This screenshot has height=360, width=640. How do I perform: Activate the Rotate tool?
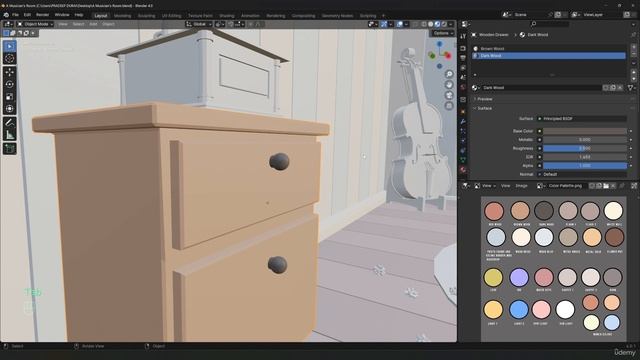[x=9, y=84]
